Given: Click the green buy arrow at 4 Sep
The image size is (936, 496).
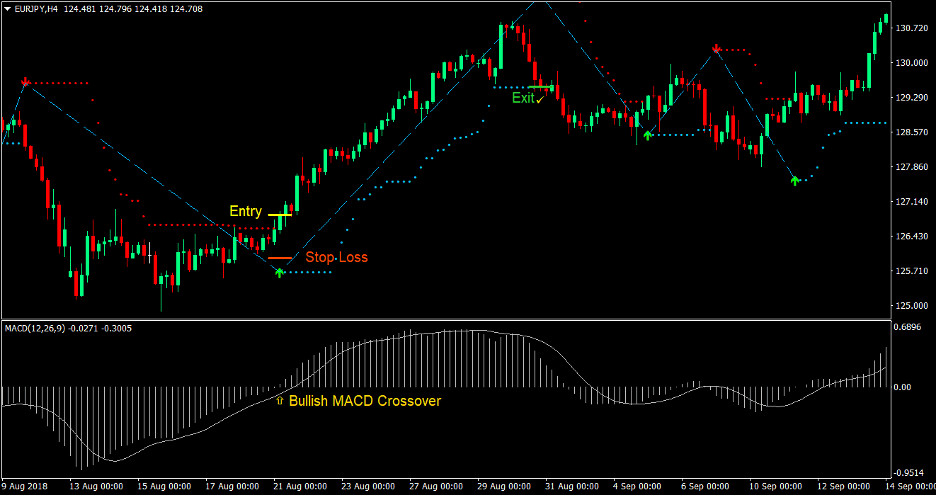Looking at the screenshot, I should tap(647, 134).
